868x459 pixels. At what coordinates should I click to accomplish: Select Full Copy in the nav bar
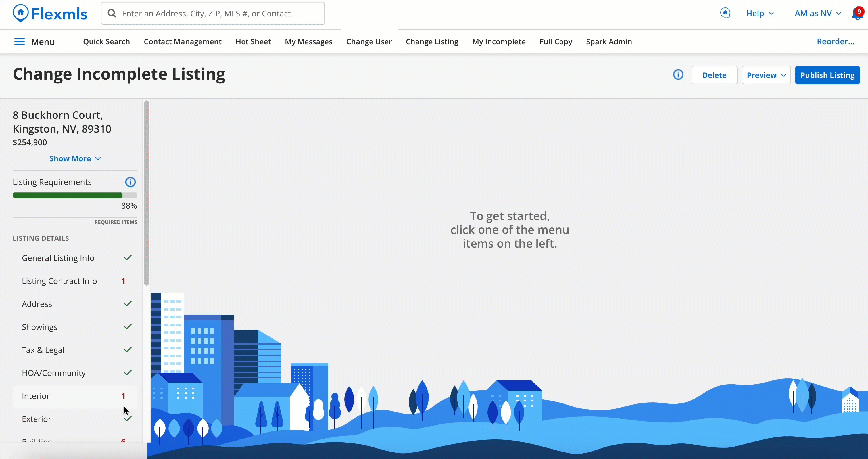[x=556, y=41]
